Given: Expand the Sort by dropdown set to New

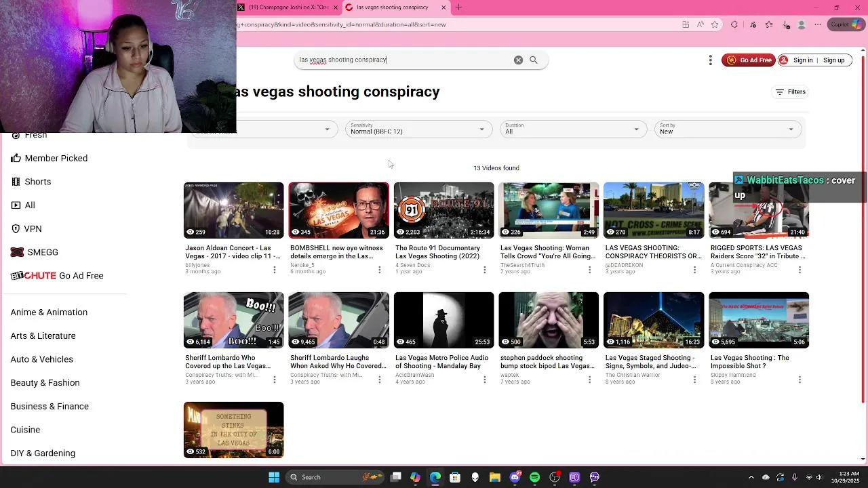Looking at the screenshot, I should [x=728, y=129].
